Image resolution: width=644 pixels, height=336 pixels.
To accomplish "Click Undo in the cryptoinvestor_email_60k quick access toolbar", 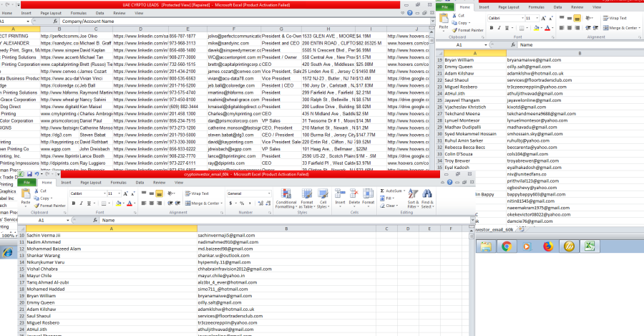I will pyautogui.click(x=37, y=174).
